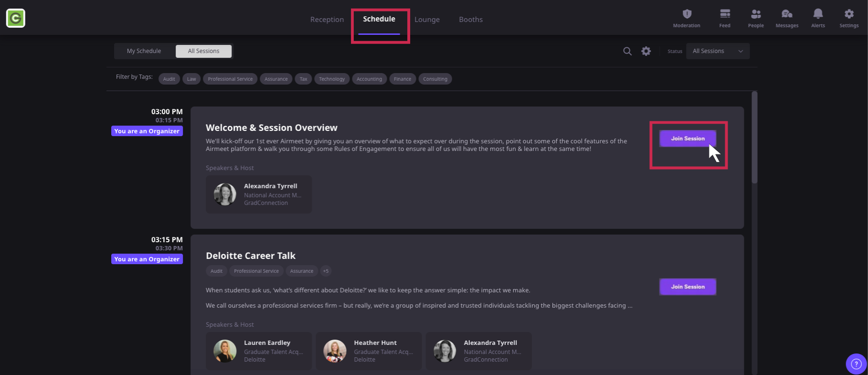The height and width of the screenshot is (375, 868).
Task: Click Audit tag in Deloitte session
Action: coord(216,271)
